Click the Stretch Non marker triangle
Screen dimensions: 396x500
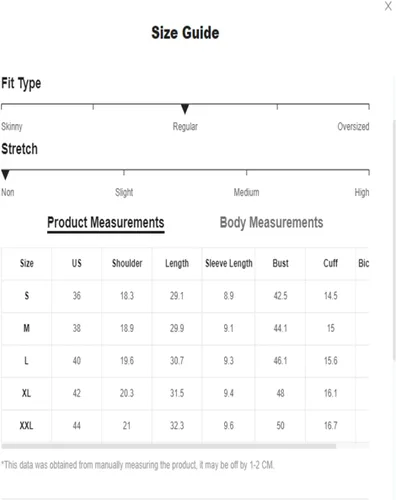tap(5, 174)
